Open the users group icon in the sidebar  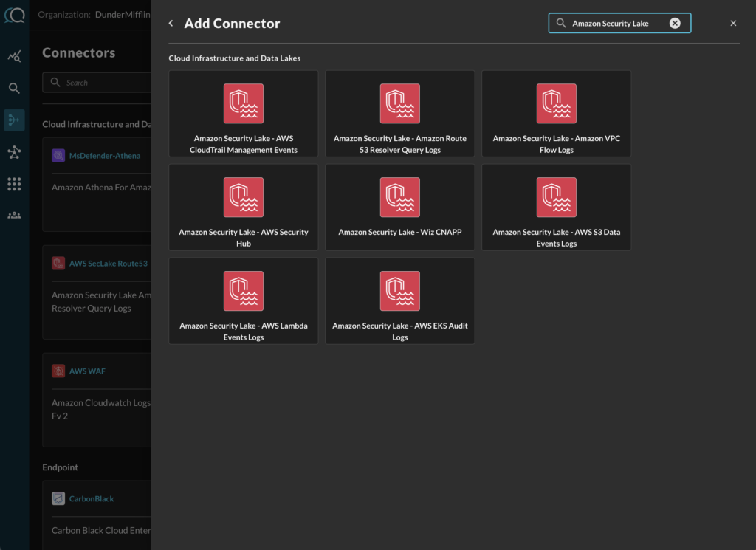click(x=14, y=216)
